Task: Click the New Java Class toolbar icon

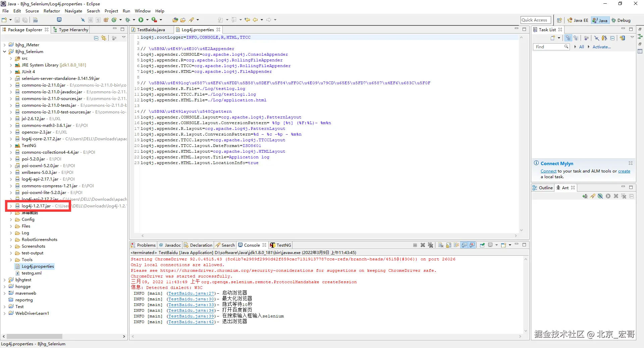Action: point(114,20)
